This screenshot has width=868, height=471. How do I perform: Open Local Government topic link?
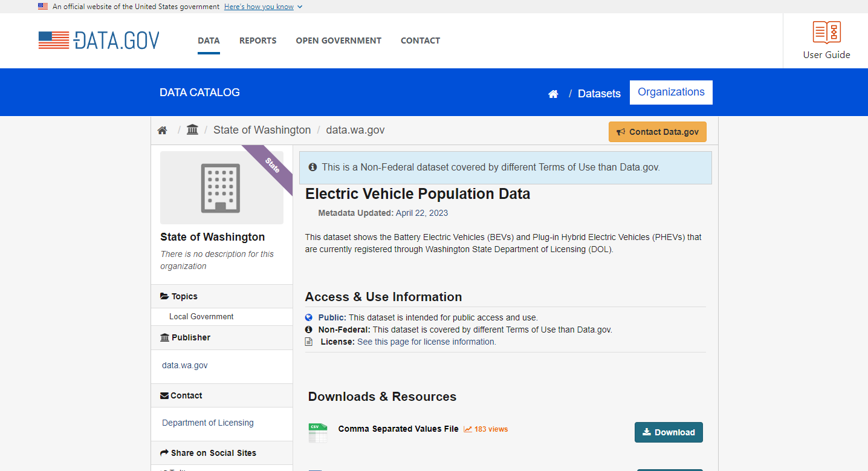[x=201, y=317]
